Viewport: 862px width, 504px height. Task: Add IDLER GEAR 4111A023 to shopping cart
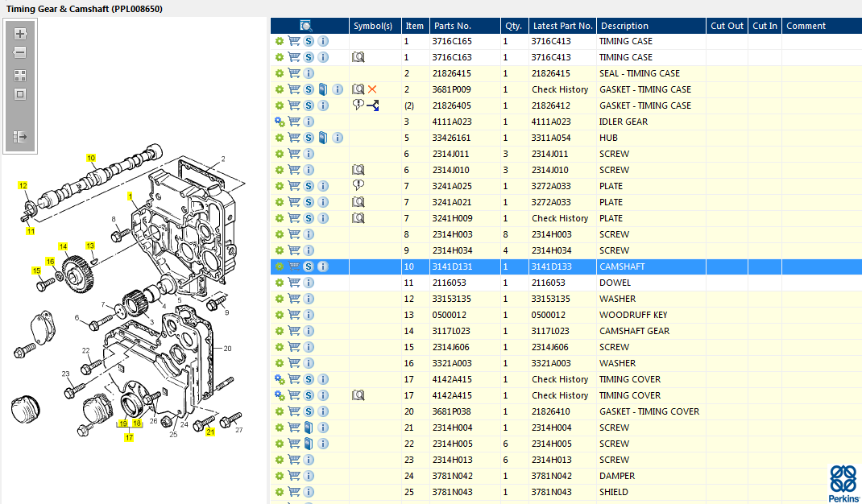pos(294,122)
